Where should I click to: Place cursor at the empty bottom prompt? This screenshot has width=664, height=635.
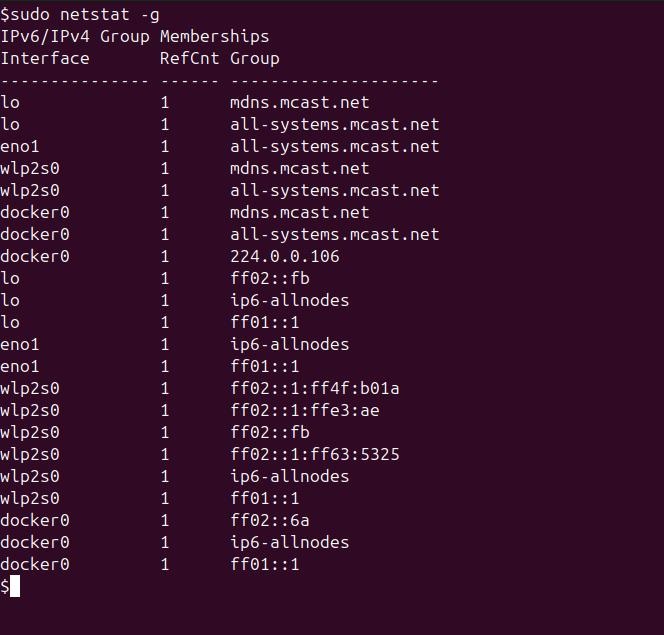pyautogui.click(x=15, y=586)
